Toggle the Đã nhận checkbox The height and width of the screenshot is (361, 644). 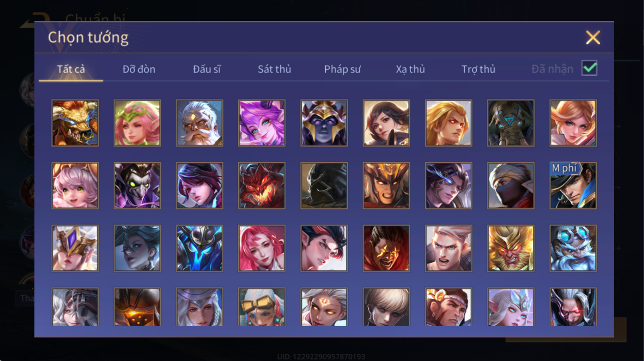click(589, 68)
